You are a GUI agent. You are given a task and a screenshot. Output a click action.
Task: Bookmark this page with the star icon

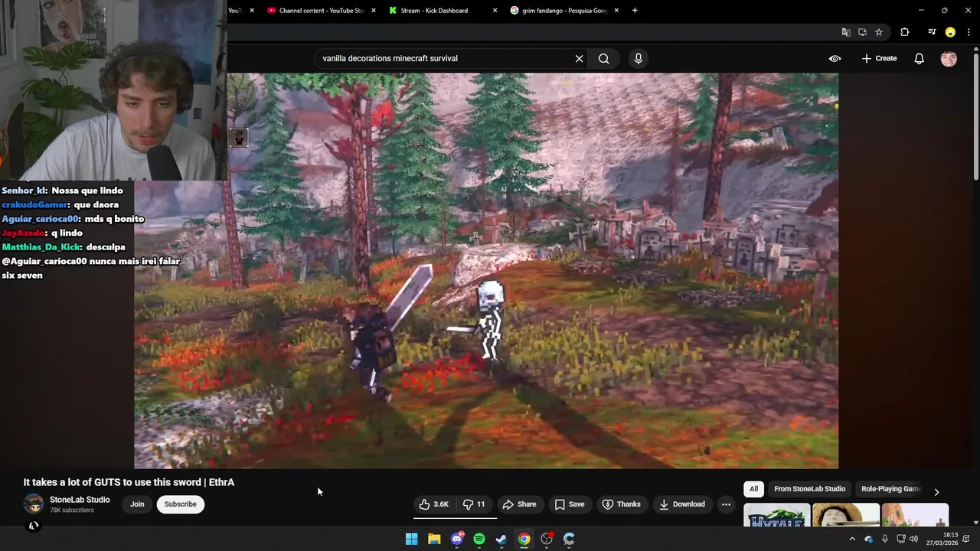tap(879, 32)
